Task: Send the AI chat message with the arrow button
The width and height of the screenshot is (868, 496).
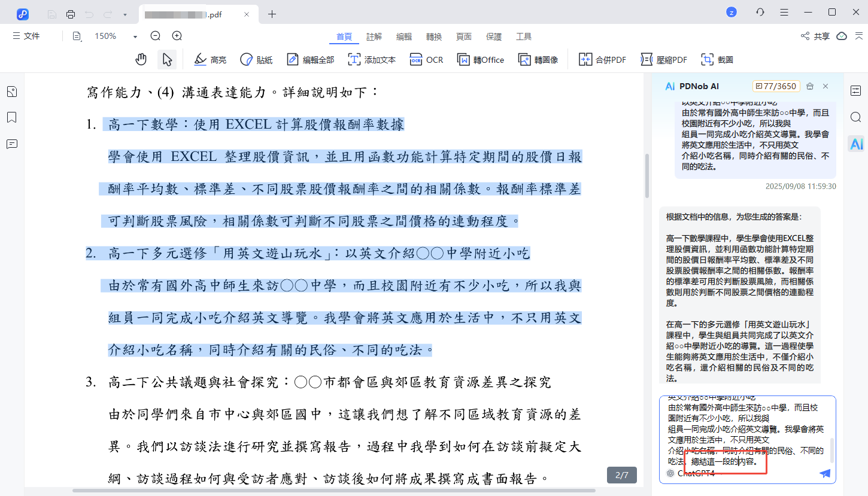Action: pos(824,473)
